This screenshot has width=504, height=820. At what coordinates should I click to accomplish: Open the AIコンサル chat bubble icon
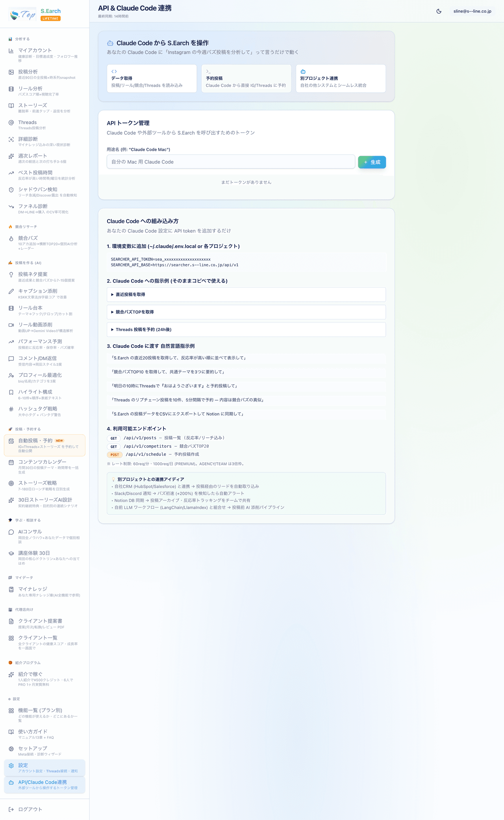(11, 532)
